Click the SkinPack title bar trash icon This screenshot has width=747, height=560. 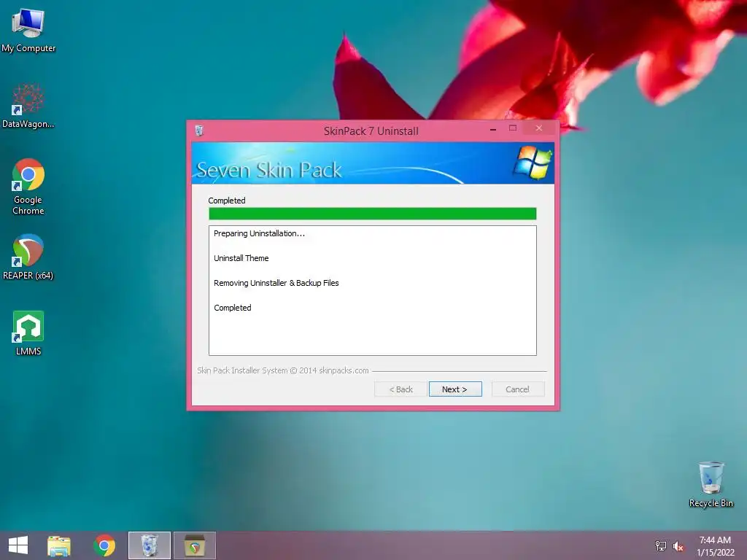point(199,131)
